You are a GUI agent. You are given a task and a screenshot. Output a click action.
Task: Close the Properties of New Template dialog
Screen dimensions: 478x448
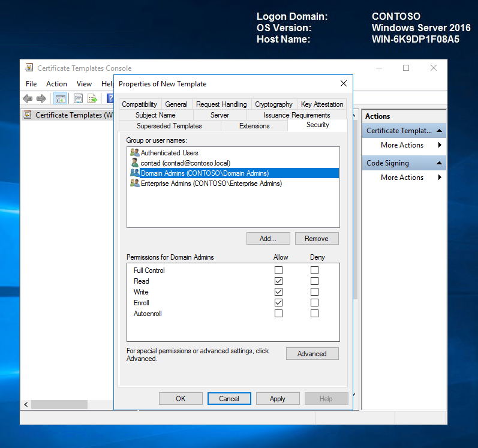point(344,83)
